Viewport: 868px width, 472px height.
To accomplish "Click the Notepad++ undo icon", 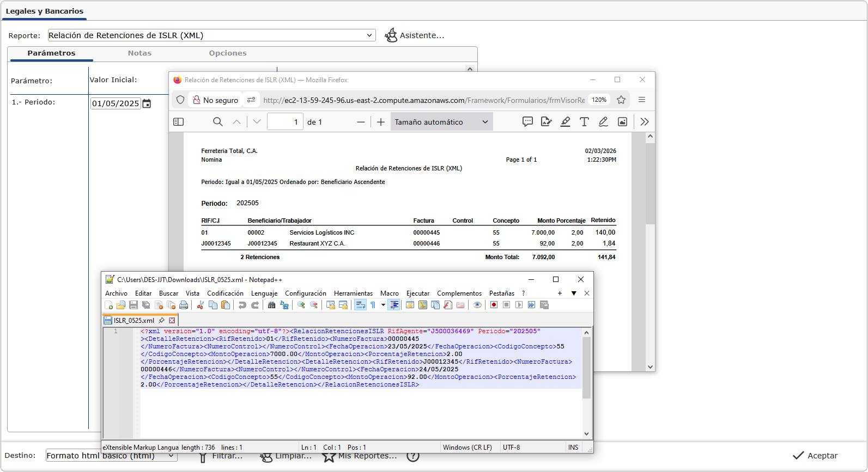I will click(x=242, y=305).
